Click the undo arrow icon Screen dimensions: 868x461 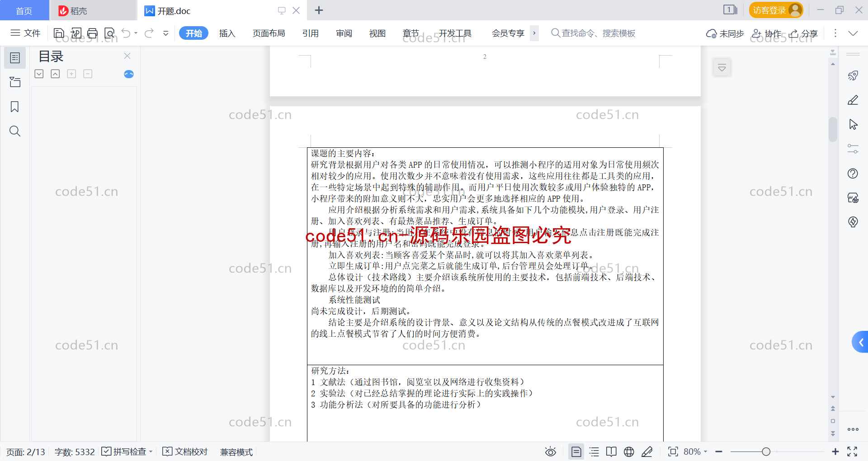(126, 33)
